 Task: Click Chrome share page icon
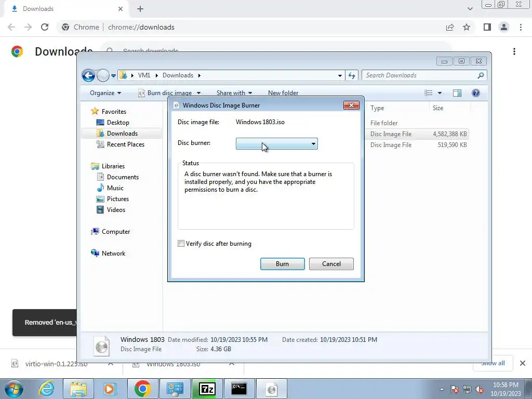point(450,27)
